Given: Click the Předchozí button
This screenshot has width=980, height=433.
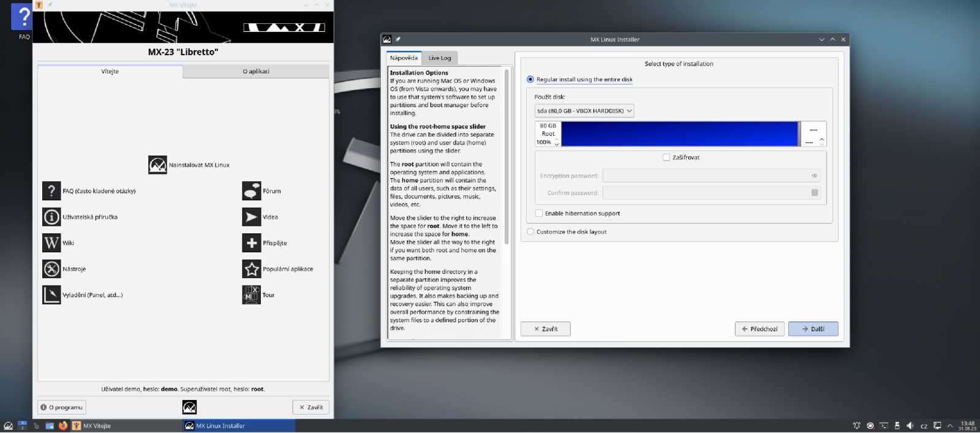Looking at the screenshot, I should 759,329.
